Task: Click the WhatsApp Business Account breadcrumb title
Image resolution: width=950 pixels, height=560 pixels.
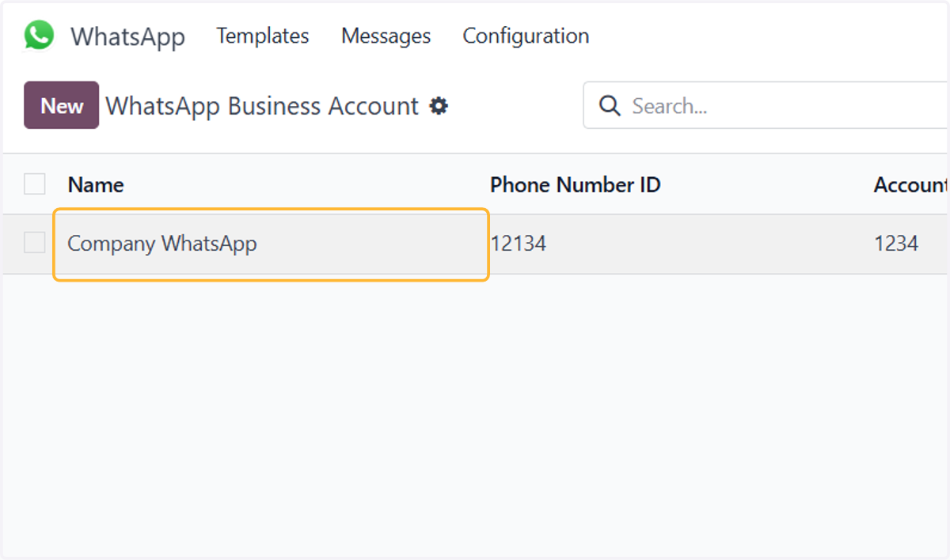Action: pos(262,106)
